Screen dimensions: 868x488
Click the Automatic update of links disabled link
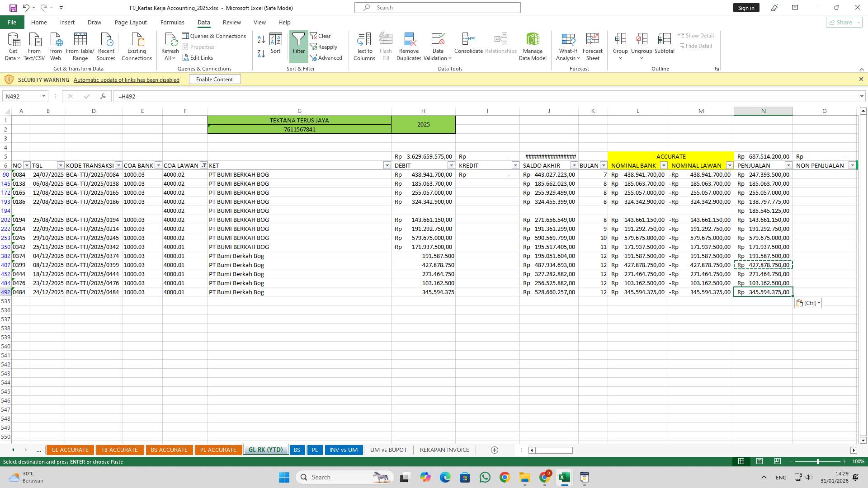(126, 80)
